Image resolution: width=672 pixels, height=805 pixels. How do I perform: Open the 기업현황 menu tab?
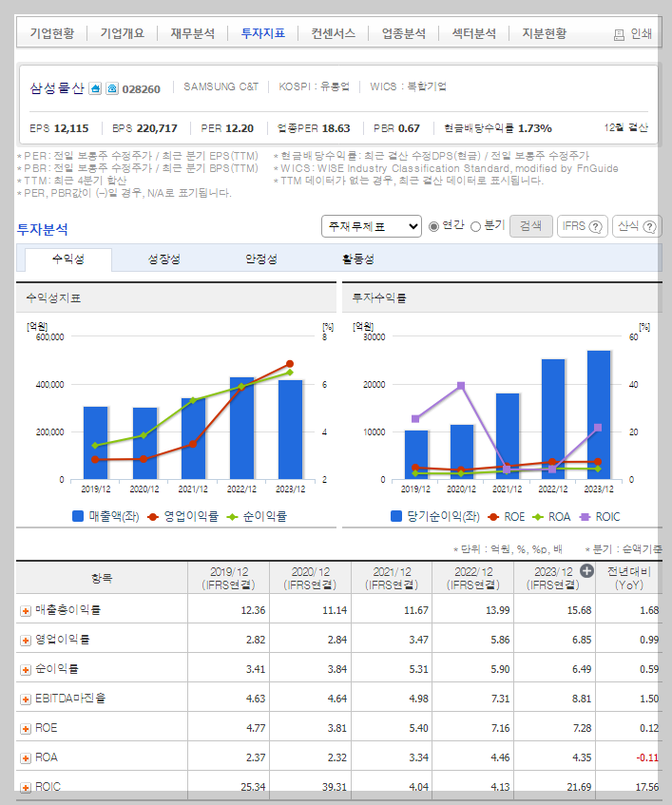coord(52,34)
